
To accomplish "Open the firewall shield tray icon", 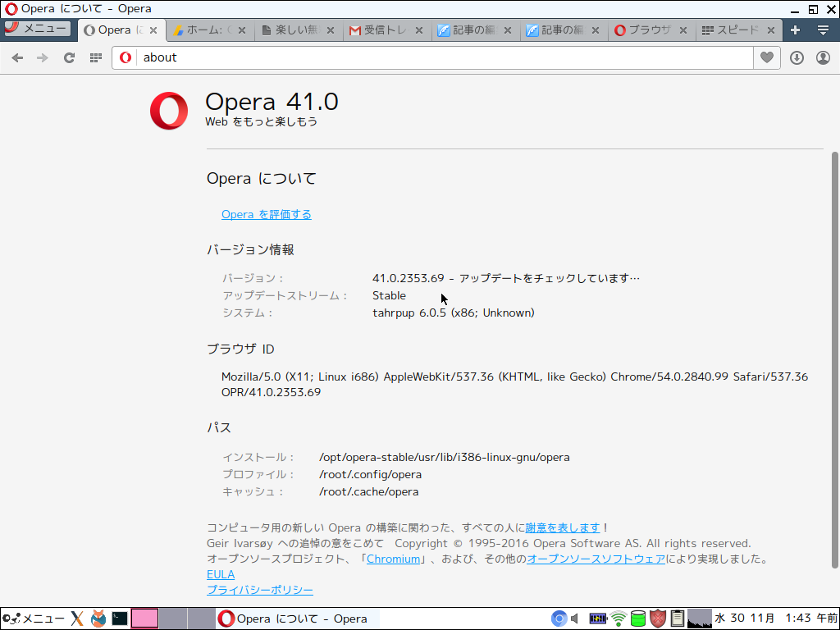I will click(658, 619).
